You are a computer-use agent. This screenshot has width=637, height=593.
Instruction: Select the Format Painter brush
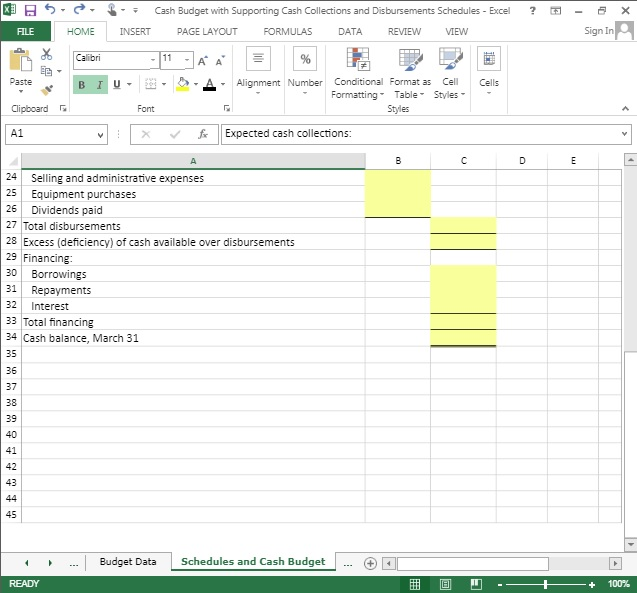[47, 90]
